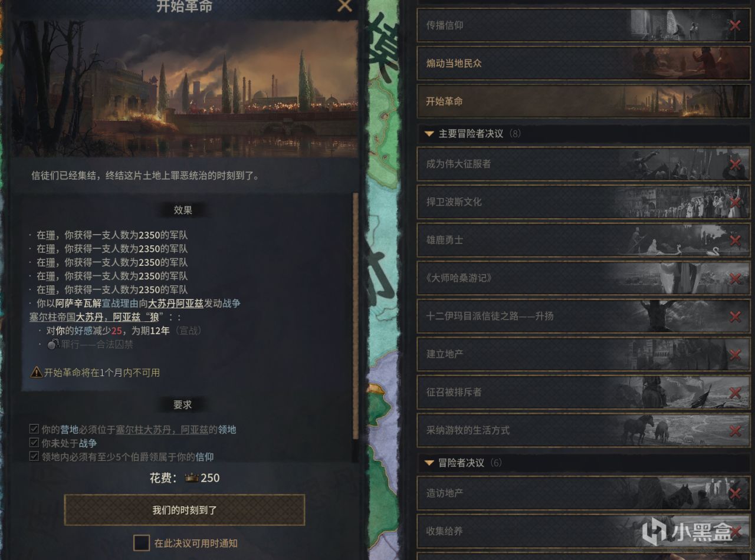The width and height of the screenshot is (755, 560).
Task: Click the red X on 征召被排斥者 row
Action: [735, 393]
